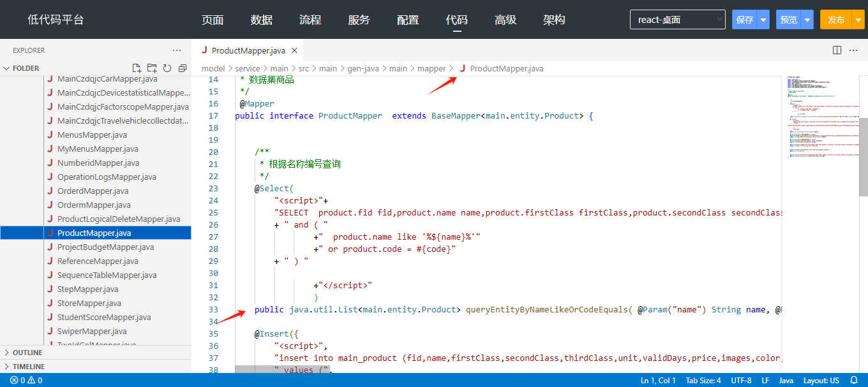Open the EXPLORER more actions menu
This screenshot has width=868, height=387.
pos(177,50)
